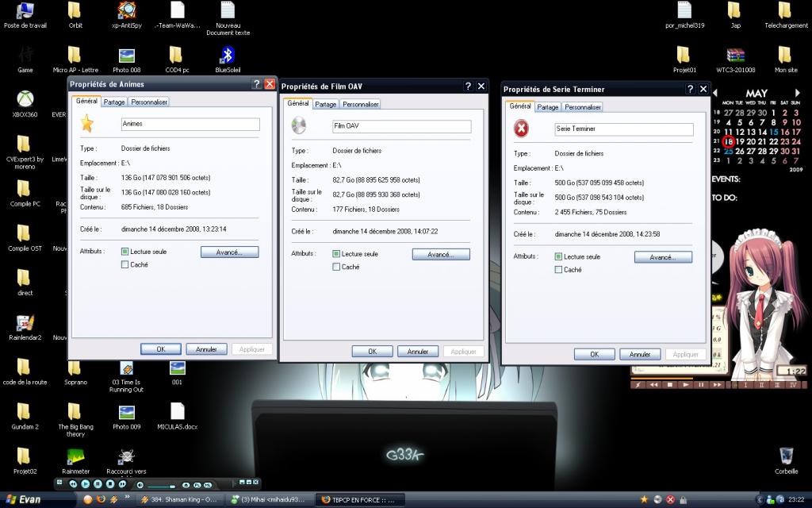This screenshot has height=508, width=812.
Task: Pause the bottom media player
Action: pos(98,483)
